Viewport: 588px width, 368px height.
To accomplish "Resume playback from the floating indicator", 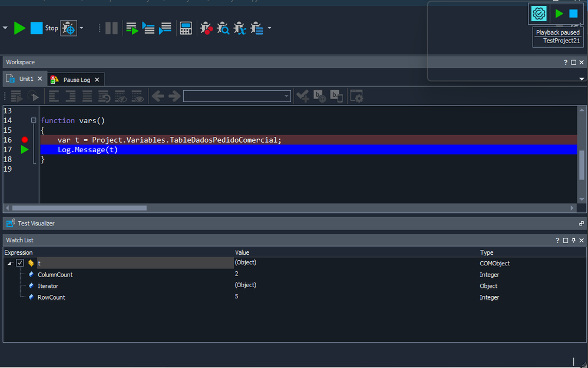I will (559, 14).
